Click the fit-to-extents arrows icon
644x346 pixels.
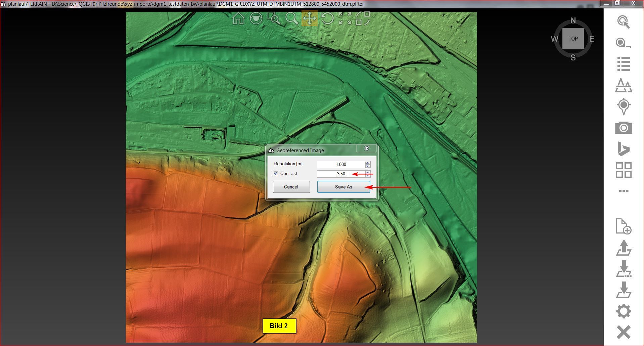[x=345, y=18]
